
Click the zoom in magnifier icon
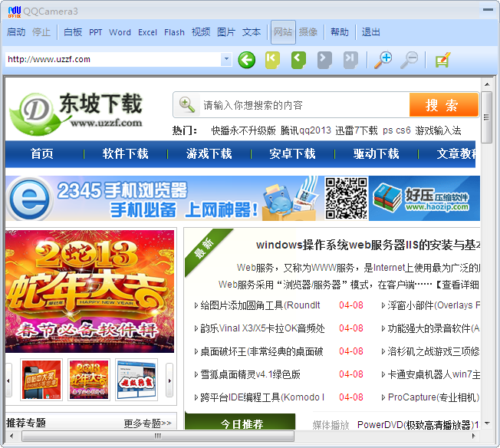(x=383, y=60)
